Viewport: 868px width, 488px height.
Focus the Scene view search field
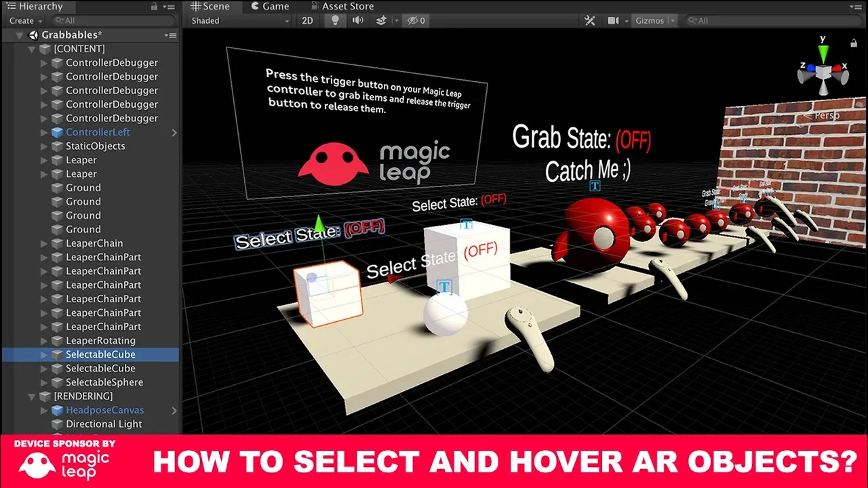click(772, 20)
